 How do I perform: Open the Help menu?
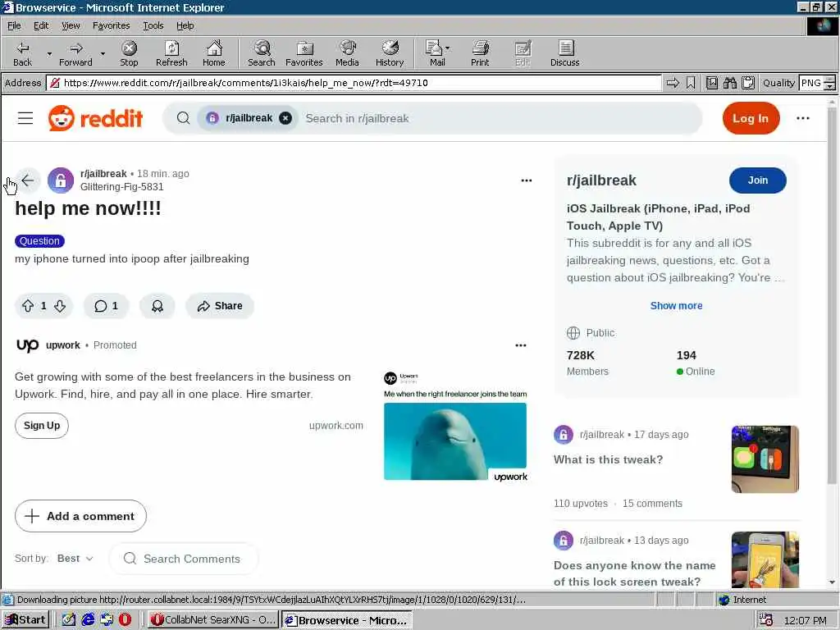tap(185, 25)
